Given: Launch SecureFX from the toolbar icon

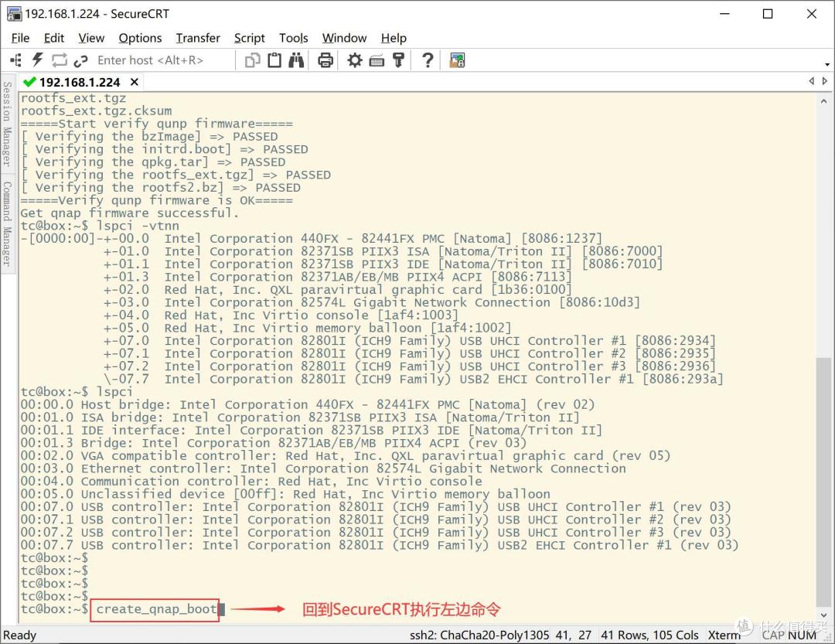Looking at the screenshot, I should pos(457,60).
